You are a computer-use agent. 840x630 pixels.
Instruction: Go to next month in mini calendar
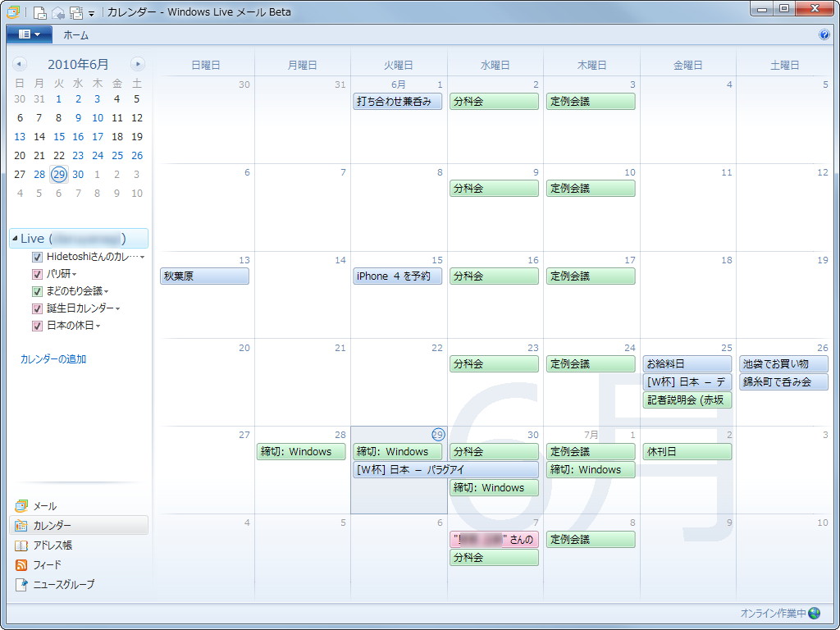click(x=138, y=64)
